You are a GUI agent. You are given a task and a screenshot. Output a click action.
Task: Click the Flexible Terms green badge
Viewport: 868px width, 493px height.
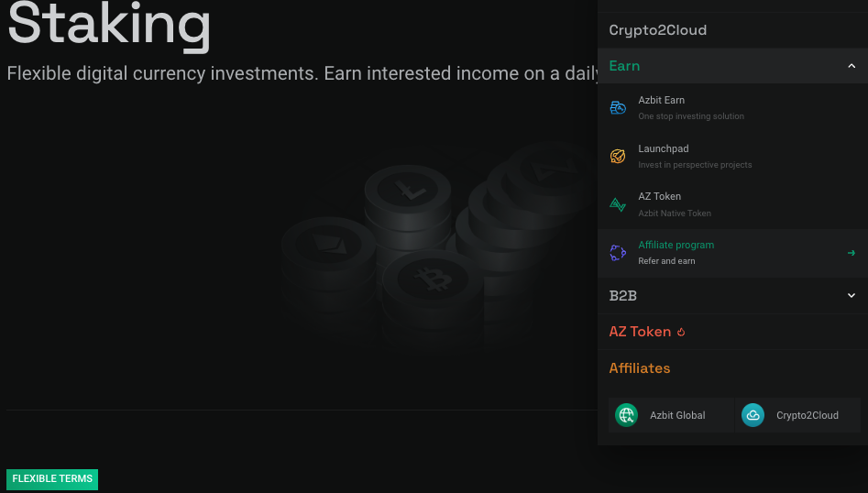pos(52,479)
